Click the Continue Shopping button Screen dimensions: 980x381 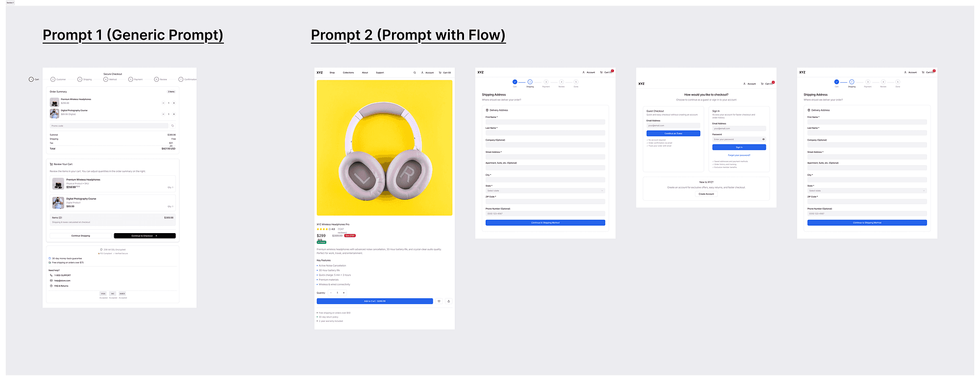click(x=81, y=236)
